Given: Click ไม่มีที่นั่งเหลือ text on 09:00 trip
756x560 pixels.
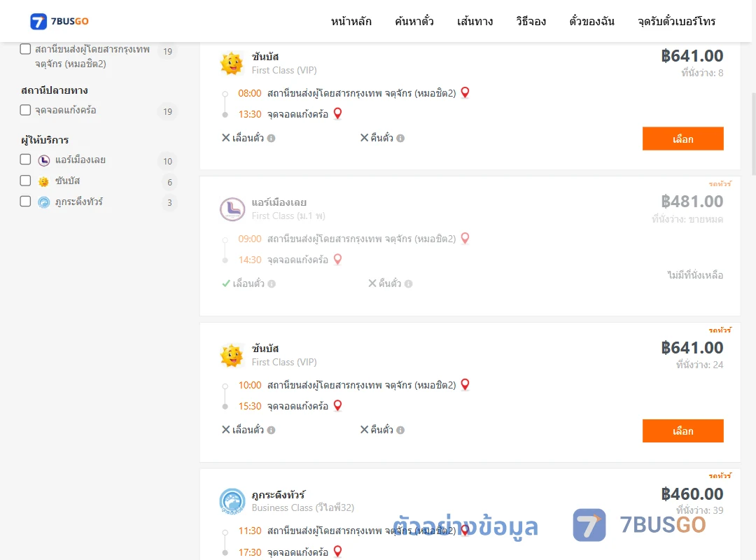Looking at the screenshot, I should (695, 275).
